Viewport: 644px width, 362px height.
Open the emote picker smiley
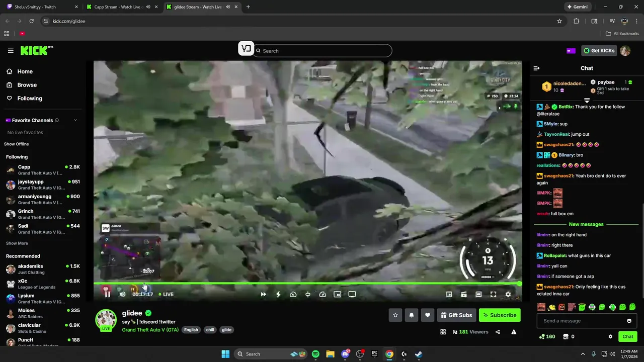click(629, 321)
